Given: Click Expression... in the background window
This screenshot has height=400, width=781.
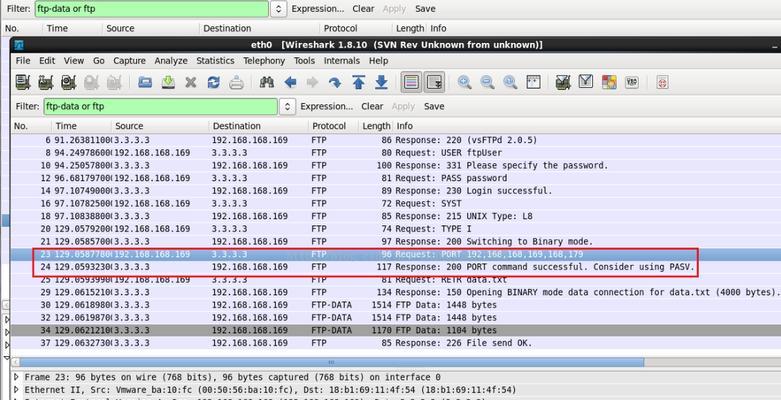Looking at the screenshot, I should coord(318,9).
